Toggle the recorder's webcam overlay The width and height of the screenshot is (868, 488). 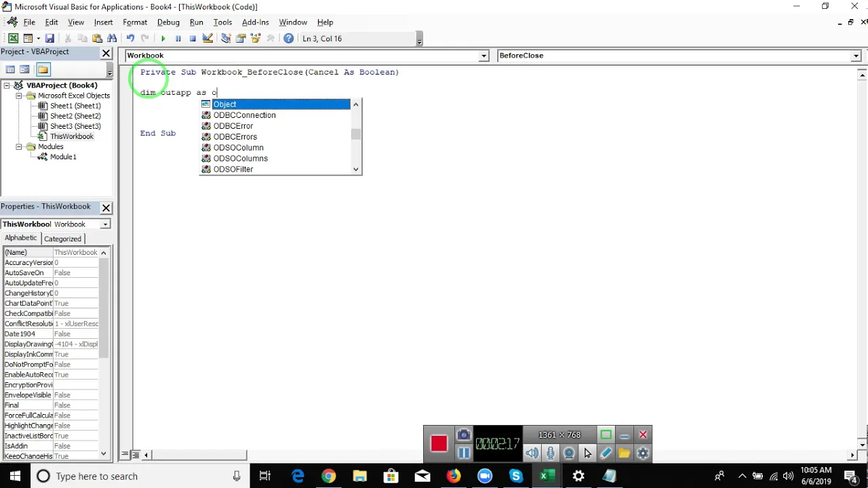tap(569, 453)
